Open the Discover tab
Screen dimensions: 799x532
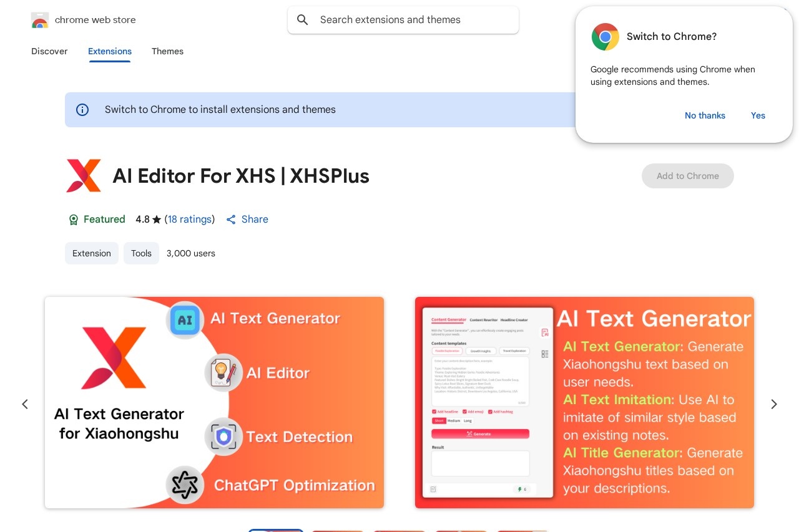49,51
